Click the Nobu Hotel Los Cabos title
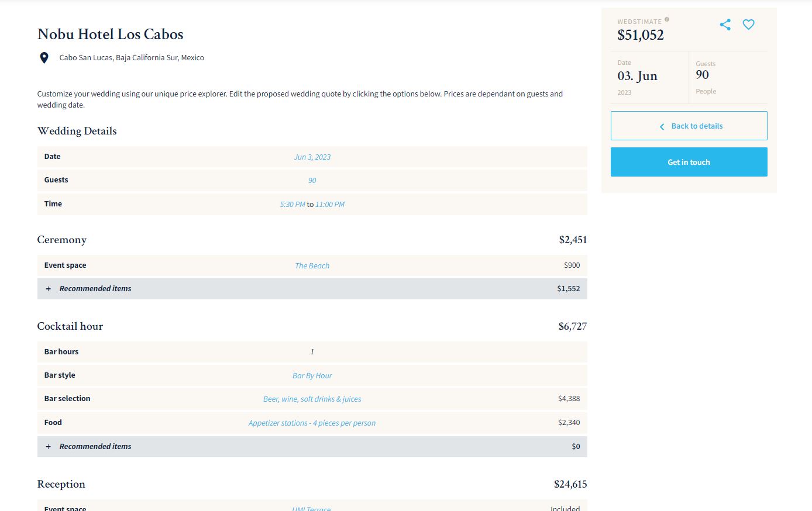 click(111, 34)
